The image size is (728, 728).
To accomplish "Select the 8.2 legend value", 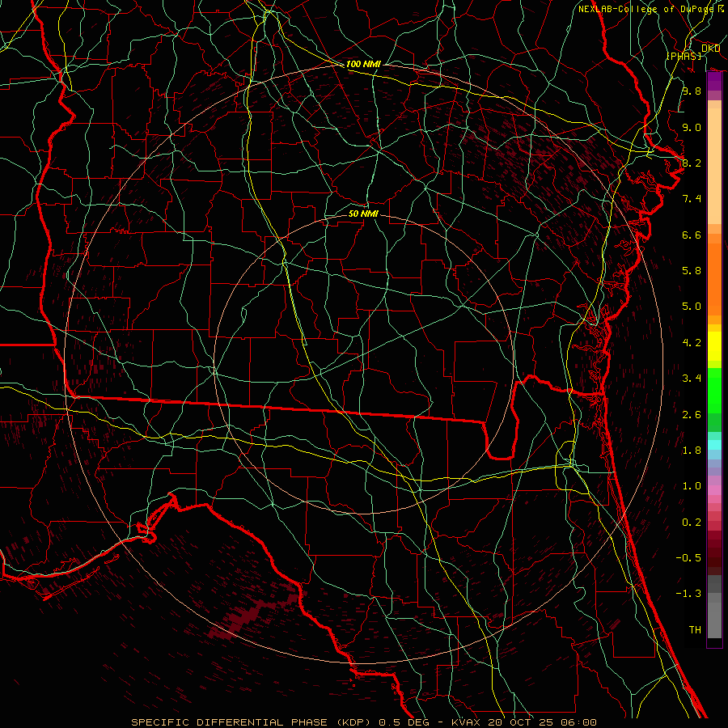I will click(692, 163).
